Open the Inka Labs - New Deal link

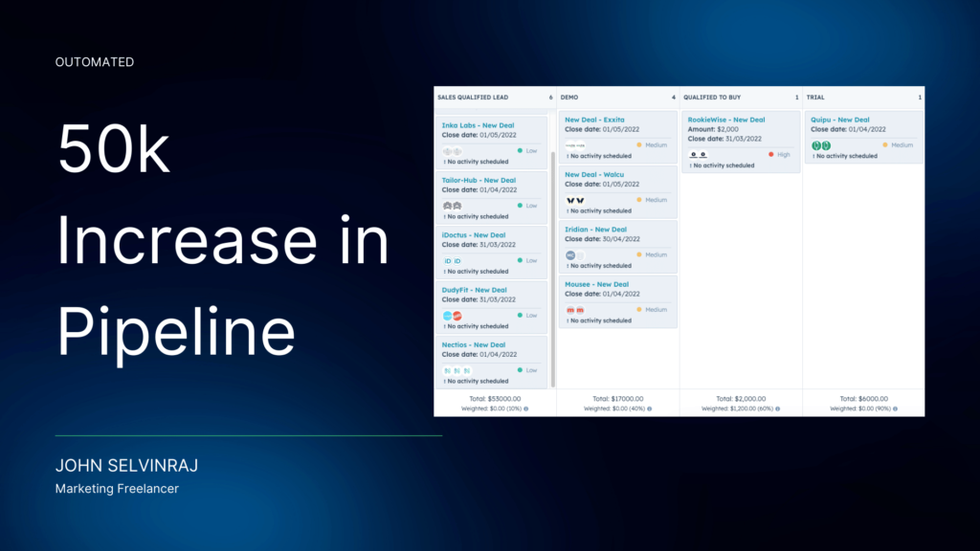tap(479, 125)
